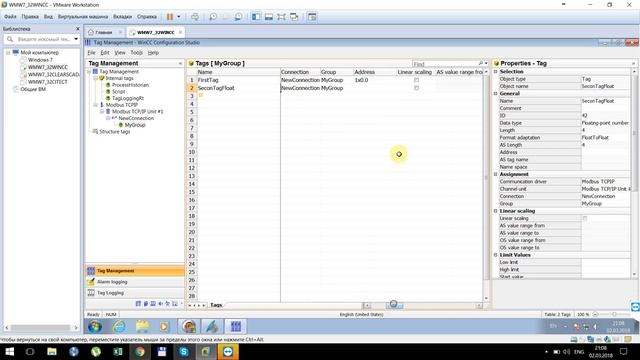
Task: Collapse the Selection section in Properties
Action: click(496, 71)
